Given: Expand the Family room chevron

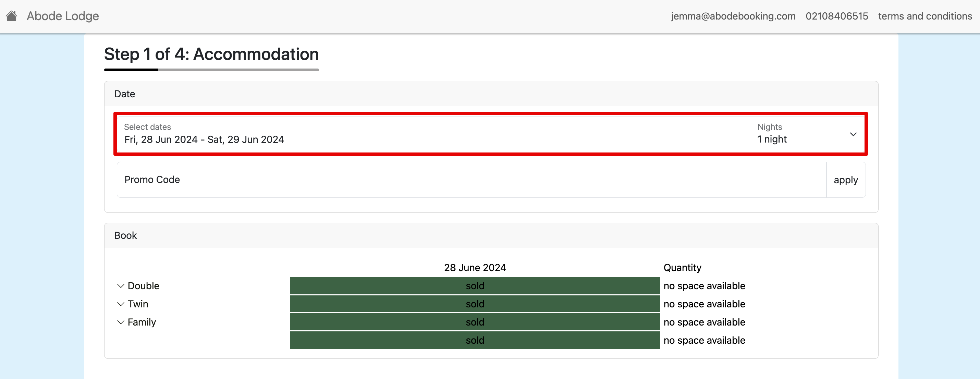Looking at the screenshot, I should tap(121, 322).
